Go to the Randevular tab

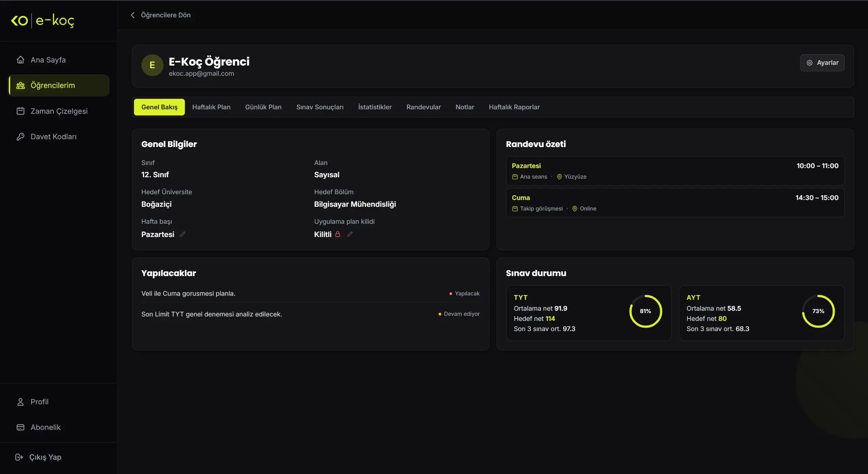[424, 107]
